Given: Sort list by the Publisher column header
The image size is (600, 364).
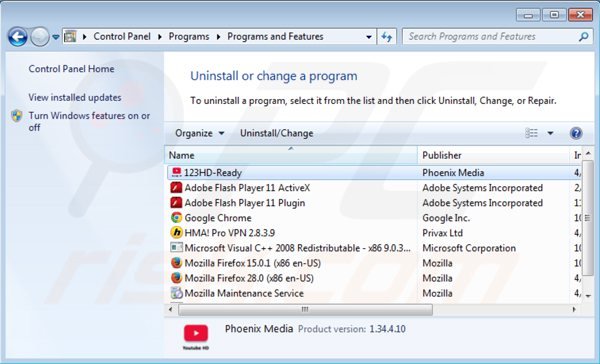Looking at the screenshot, I should tap(494, 155).
